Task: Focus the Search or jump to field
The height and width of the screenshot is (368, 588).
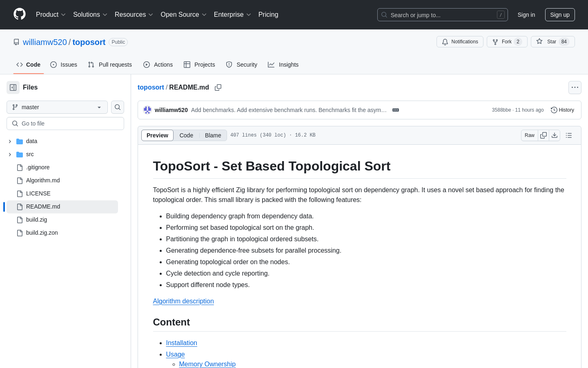Action: pos(443,15)
